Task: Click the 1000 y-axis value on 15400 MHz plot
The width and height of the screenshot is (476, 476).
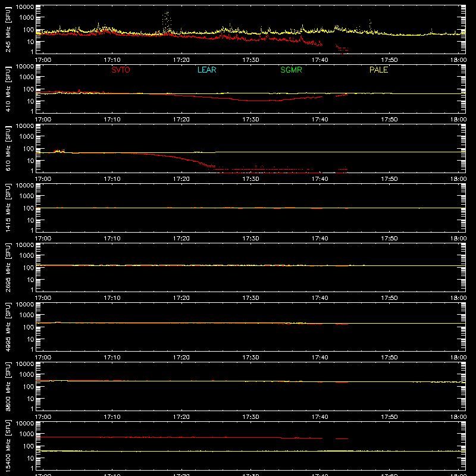Action: (27, 434)
